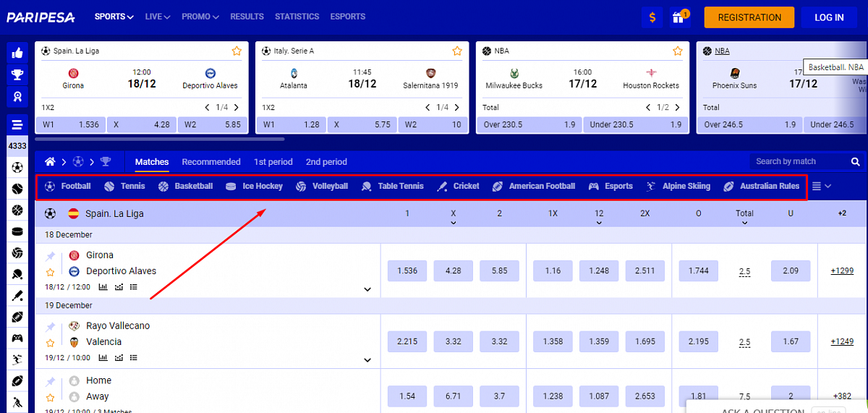
Task: Open statistics chart icon for Girona match
Action: tap(103, 287)
